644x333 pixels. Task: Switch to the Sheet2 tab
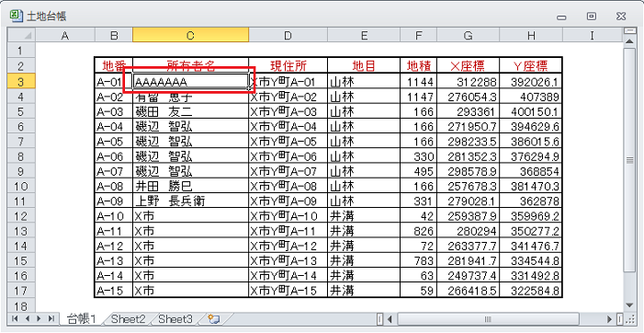(128, 318)
